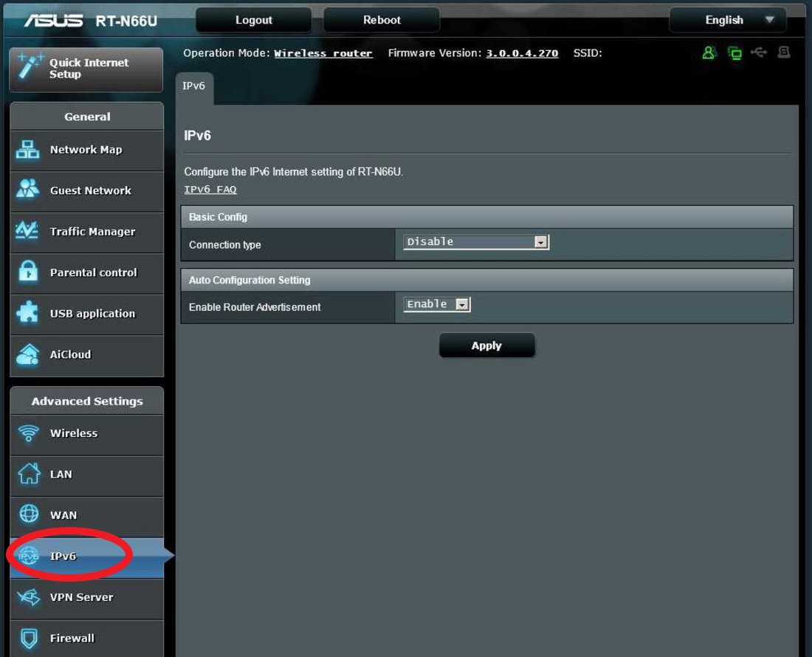The height and width of the screenshot is (657, 812).
Task: Click the printer status icon in header
Action: tap(784, 52)
